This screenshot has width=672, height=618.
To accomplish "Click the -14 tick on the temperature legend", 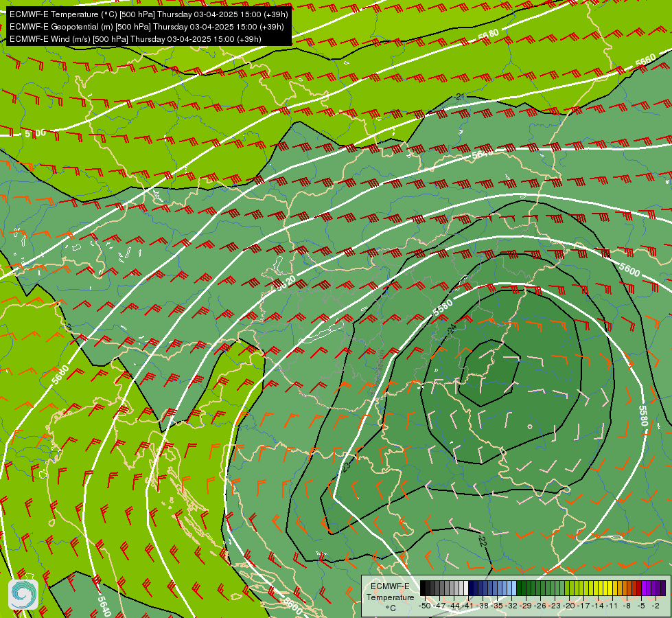I will (x=598, y=606).
